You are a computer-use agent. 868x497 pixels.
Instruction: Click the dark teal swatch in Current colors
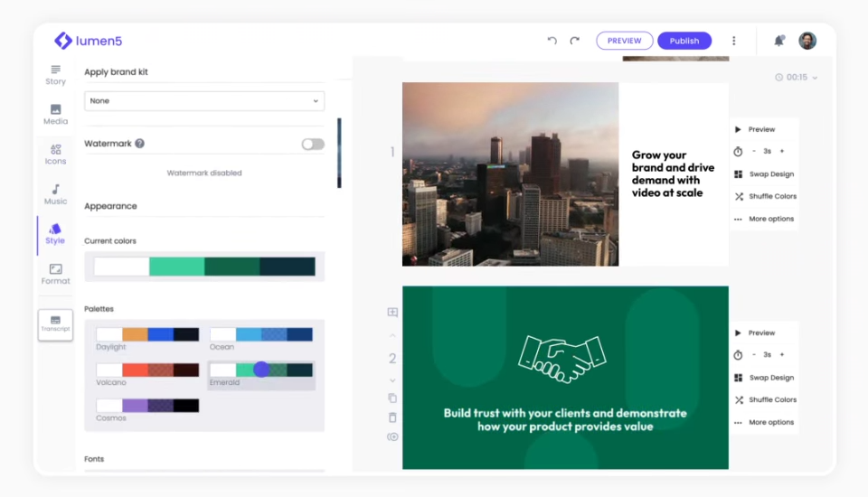tap(288, 267)
